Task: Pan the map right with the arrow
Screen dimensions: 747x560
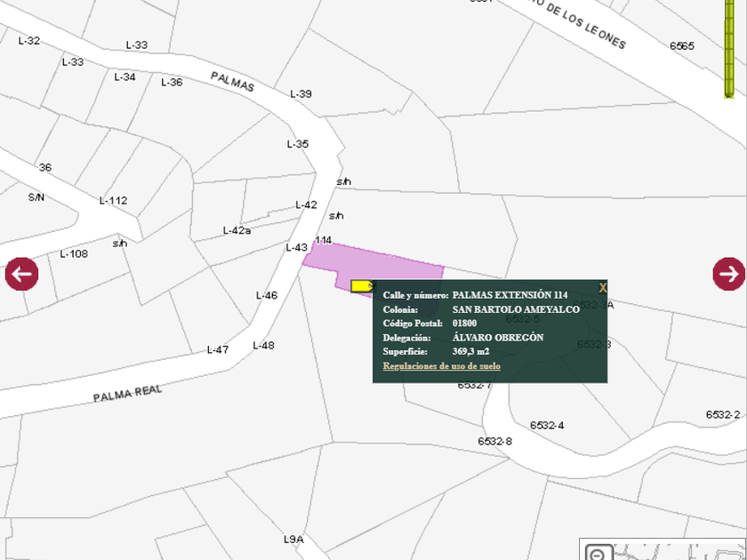Action: 728,274
